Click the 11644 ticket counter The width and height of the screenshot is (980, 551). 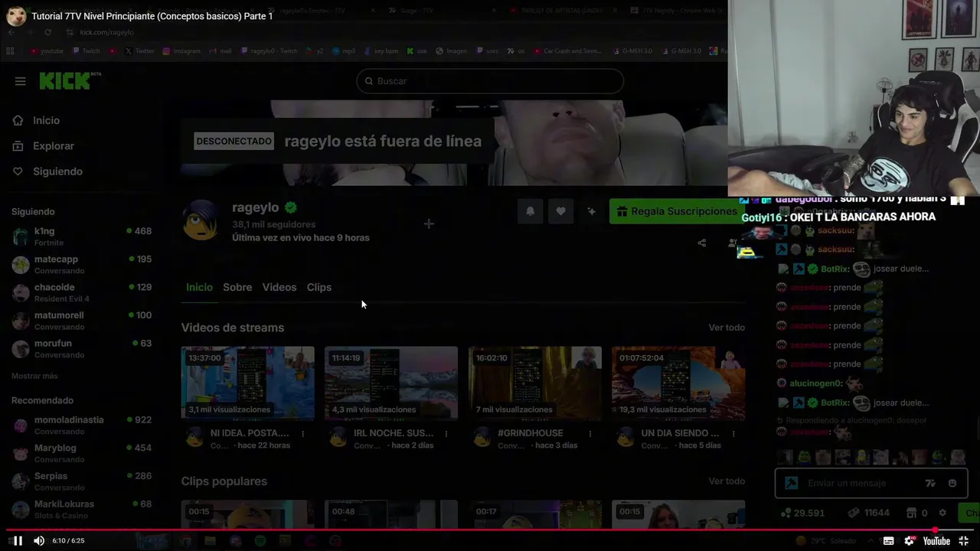tap(869, 513)
